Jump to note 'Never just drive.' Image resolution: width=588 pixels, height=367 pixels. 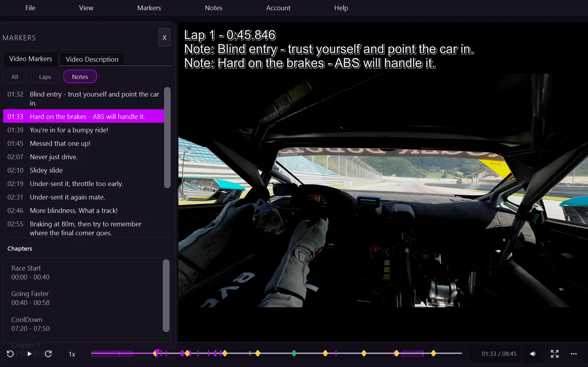pyautogui.click(x=83, y=157)
